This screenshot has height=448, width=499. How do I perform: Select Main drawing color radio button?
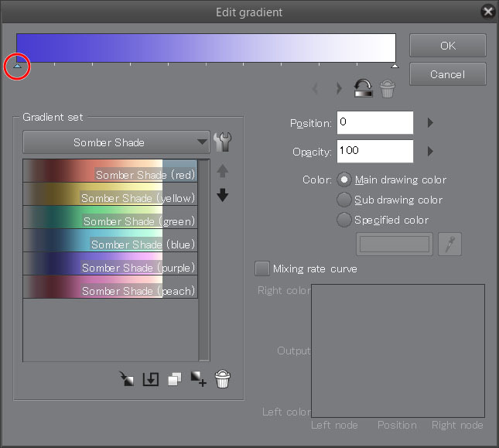click(344, 180)
